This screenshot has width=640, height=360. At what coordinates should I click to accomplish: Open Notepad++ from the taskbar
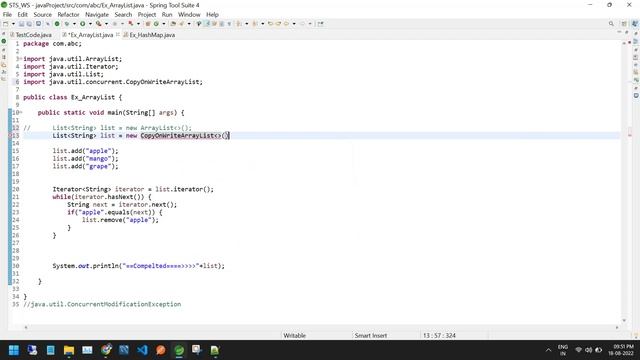(215, 350)
